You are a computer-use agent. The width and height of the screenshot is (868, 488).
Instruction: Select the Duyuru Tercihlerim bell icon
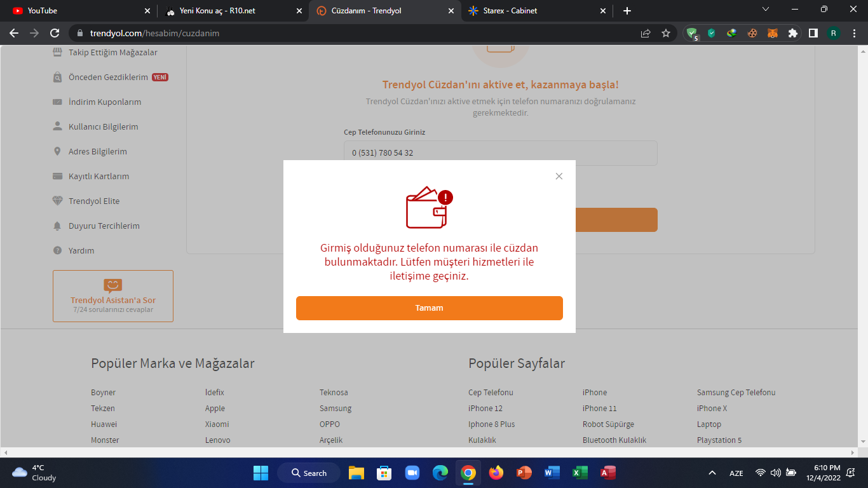click(x=57, y=226)
